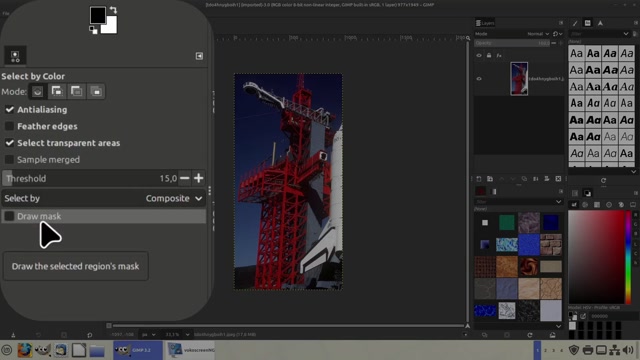The image size is (640, 360).
Task: Select Replace current selection mode
Action: tap(38, 91)
